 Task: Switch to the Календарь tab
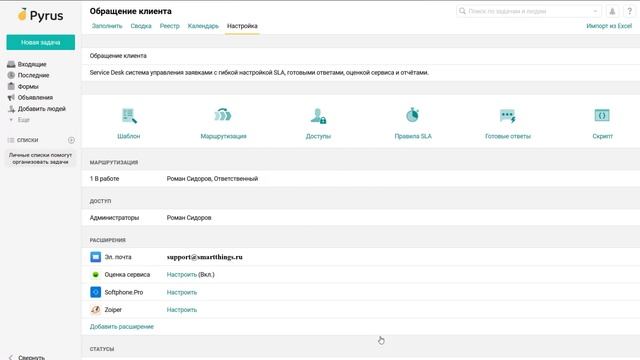click(x=203, y=26)
